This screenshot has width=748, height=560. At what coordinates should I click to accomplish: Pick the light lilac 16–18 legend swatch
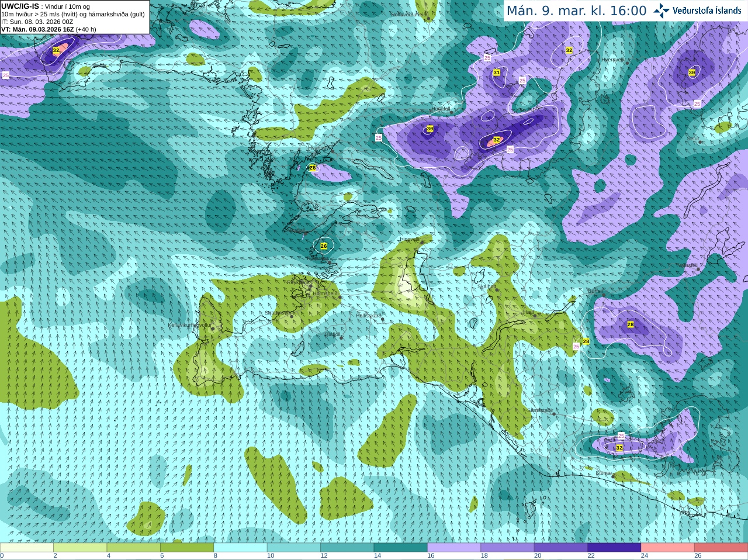click(454, 548)
